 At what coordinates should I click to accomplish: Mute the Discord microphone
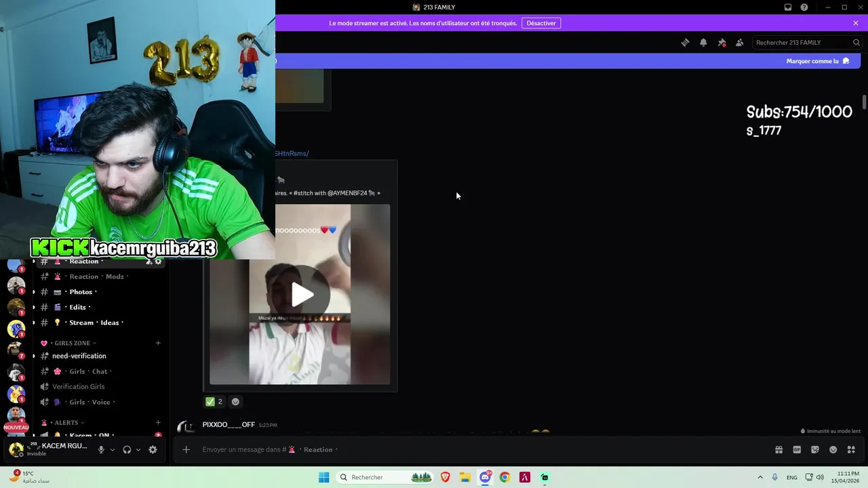click(101, 449)
